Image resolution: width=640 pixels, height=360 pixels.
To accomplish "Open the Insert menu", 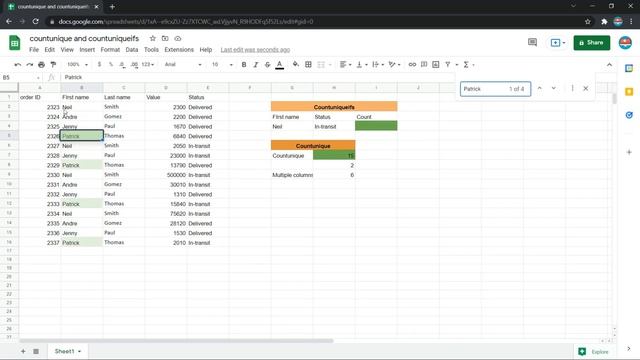I will pyautogui.click(x=87, y=50).
